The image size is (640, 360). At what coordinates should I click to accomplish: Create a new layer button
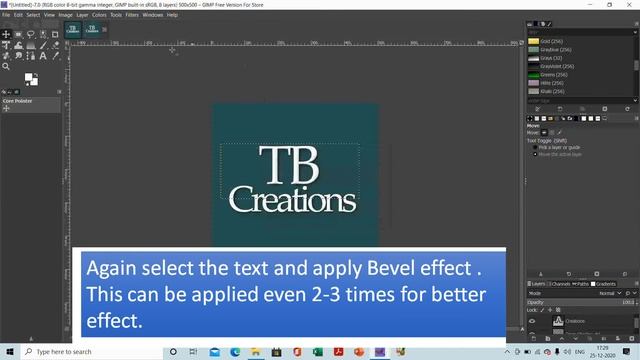533,338
